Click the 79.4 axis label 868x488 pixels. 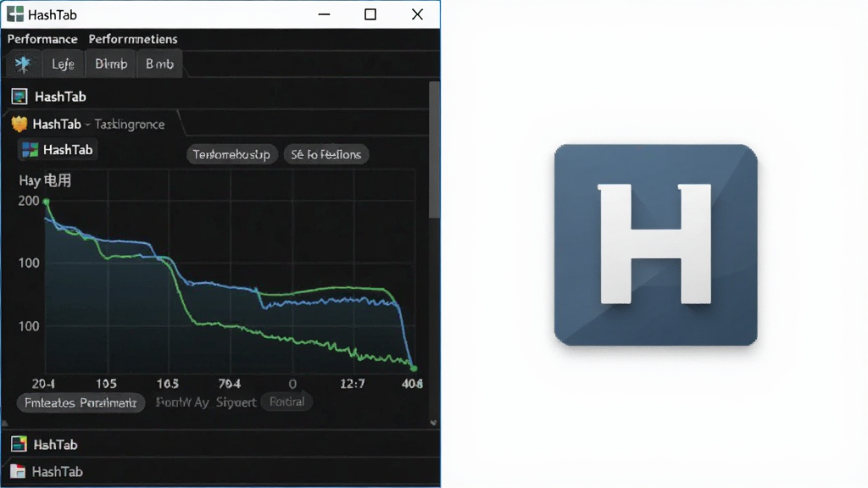point(229,384)
